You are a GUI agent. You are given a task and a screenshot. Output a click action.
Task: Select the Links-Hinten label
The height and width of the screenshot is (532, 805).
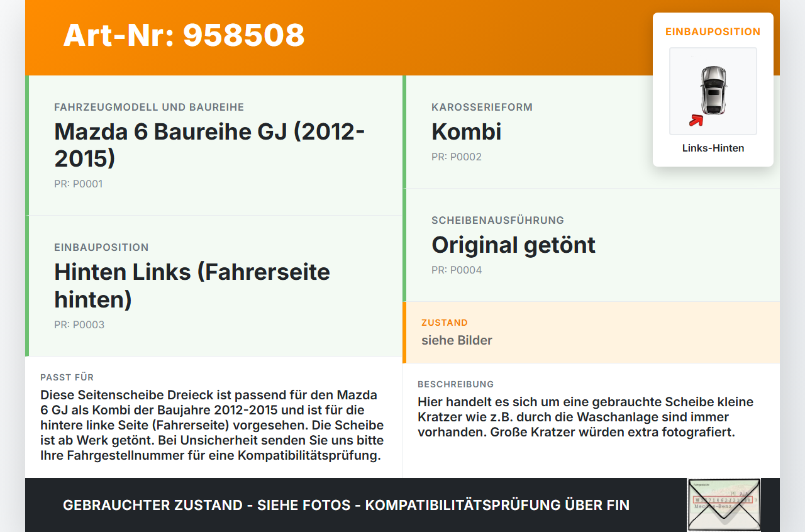pyautogui.click(x=713, y=148)
